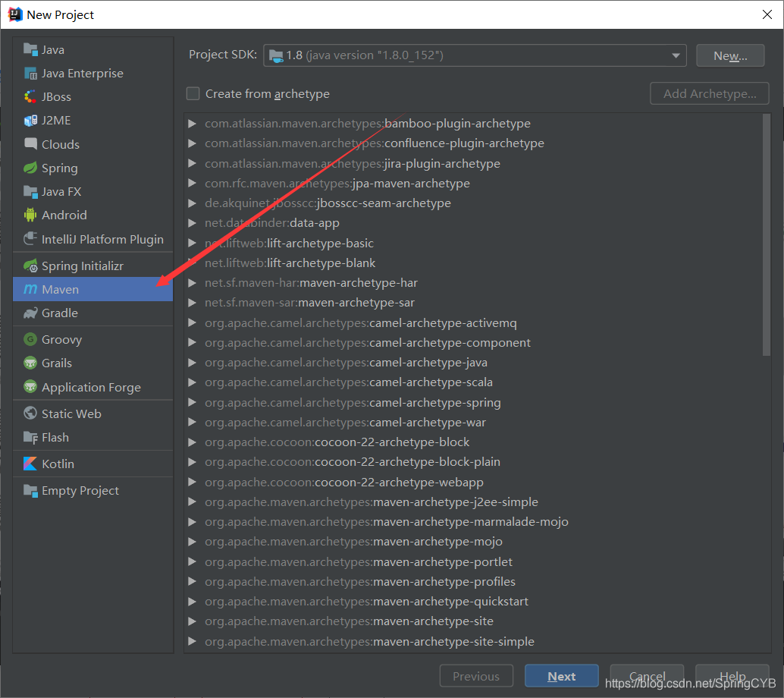Select the Empty Project label
784x698 pixels.
click(x=80, y=491)
